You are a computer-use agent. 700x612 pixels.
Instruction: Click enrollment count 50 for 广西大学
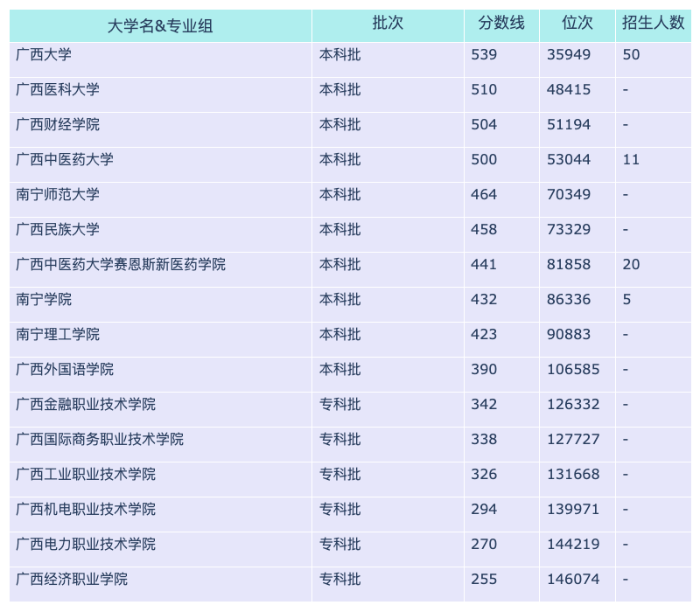pos(631,54)
